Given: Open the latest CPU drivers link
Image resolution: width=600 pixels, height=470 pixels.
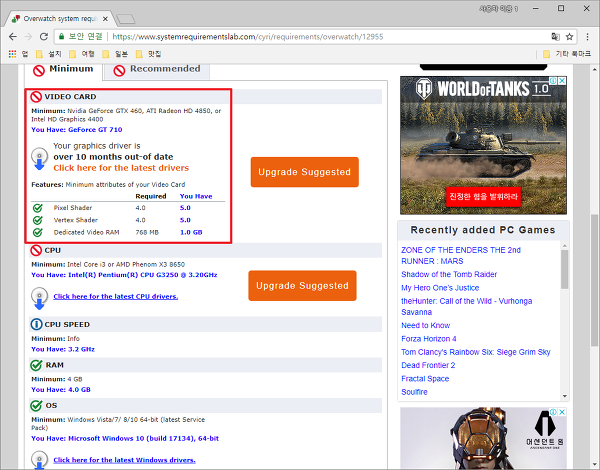Looking at the screenshot, I should 116,296.
